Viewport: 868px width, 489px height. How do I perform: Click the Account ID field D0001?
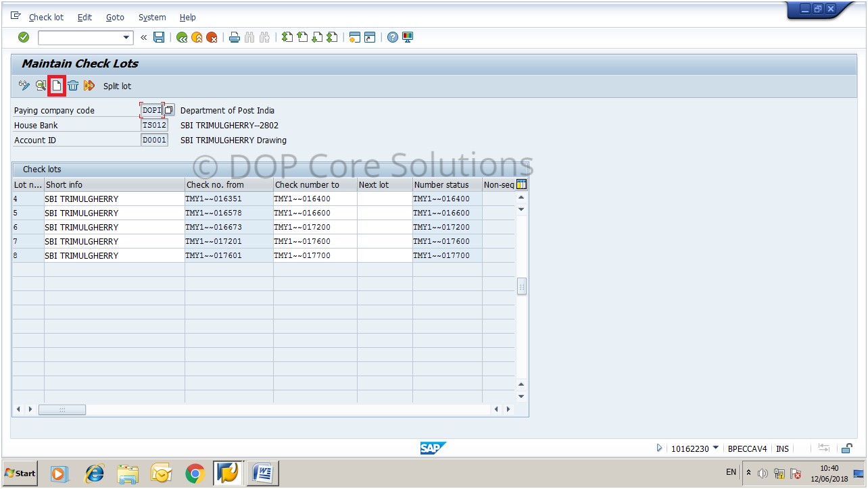[154, 140]
